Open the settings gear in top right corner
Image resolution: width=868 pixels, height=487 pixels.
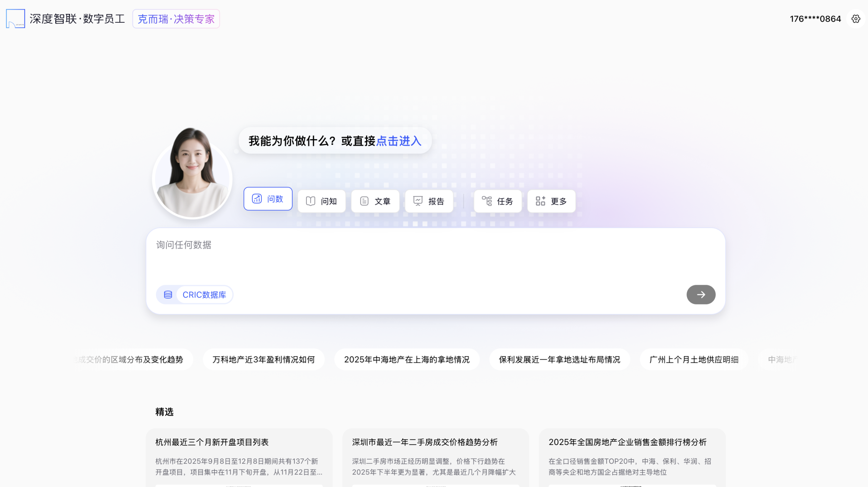[x=856, y=19]
